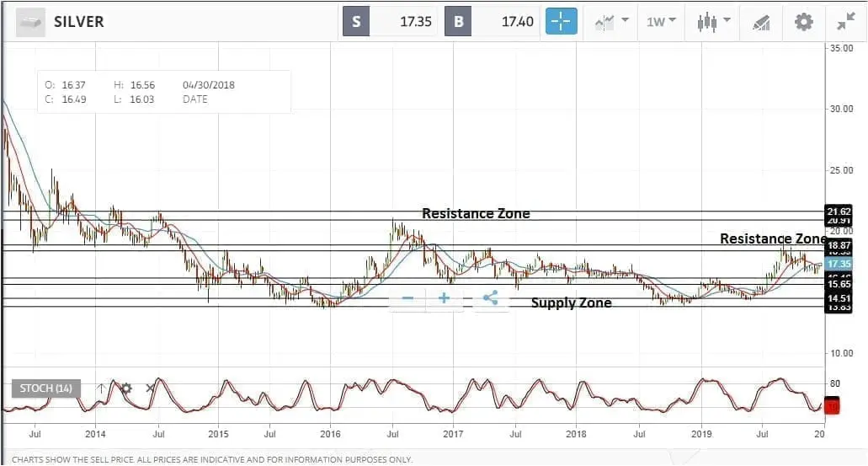Viewport: 868px width, 466px height.
Task: Click the 2014 time axis label
Action: [95, 434]
